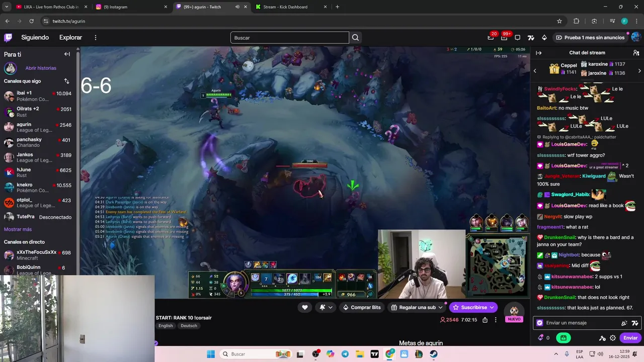Sort the followed channels list
This screenshot has height=362, width=644.
click(x=66, y=81)
